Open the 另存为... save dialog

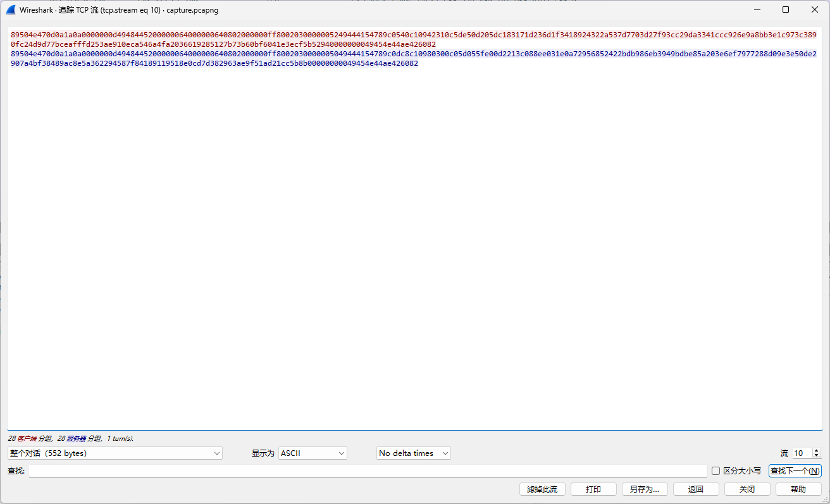coord(645,489)
